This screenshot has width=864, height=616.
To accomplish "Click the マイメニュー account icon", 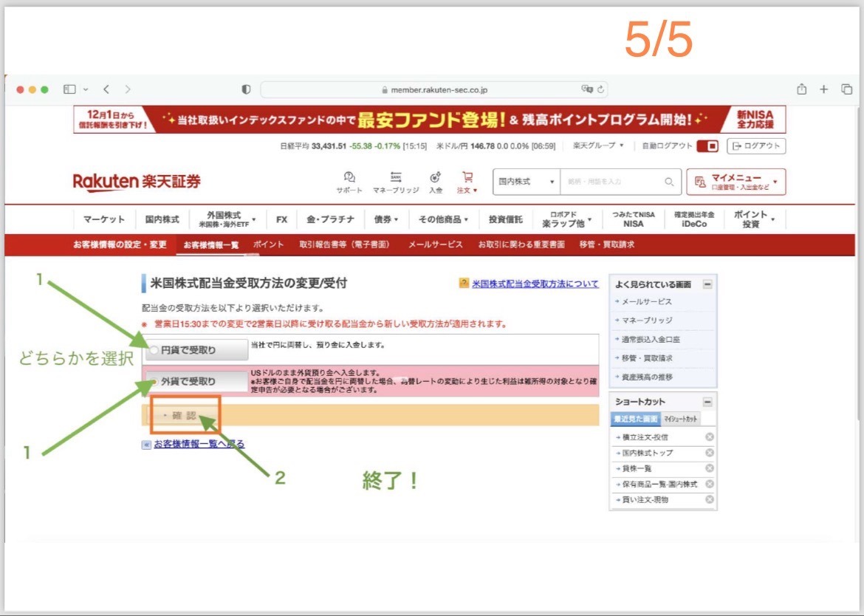I will [x=700, y=182].
